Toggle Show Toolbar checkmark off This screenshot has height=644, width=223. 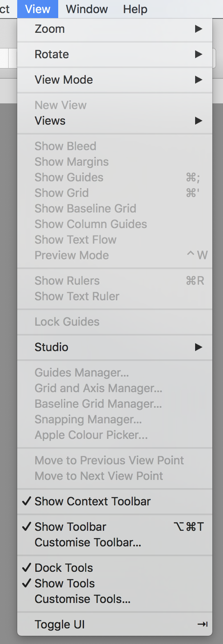115,527
